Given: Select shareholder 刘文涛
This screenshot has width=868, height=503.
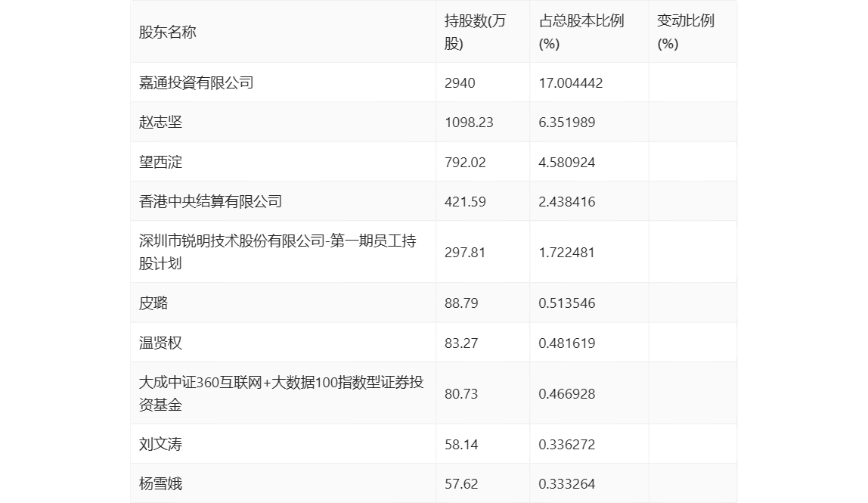Looking at the screenshot, I should tap(160, 444).
